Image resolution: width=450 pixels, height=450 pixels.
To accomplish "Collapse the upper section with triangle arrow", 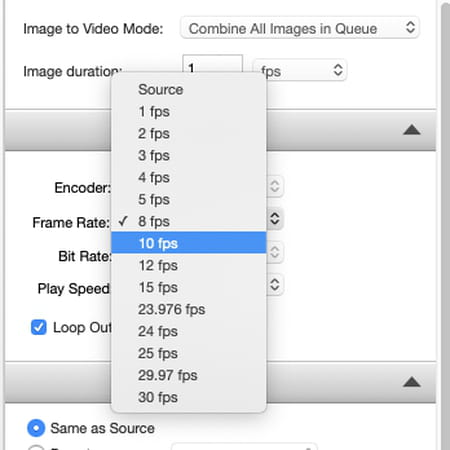I will (412, 130).
